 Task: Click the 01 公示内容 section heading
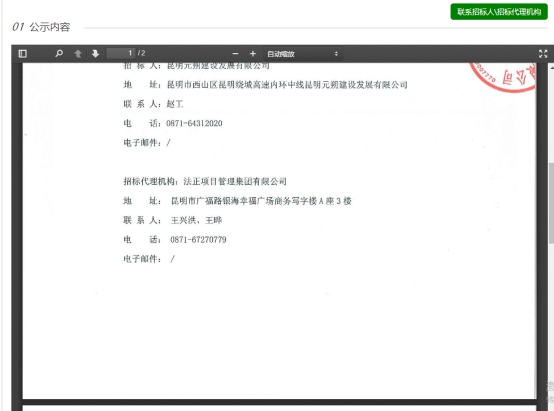(41, 27)
